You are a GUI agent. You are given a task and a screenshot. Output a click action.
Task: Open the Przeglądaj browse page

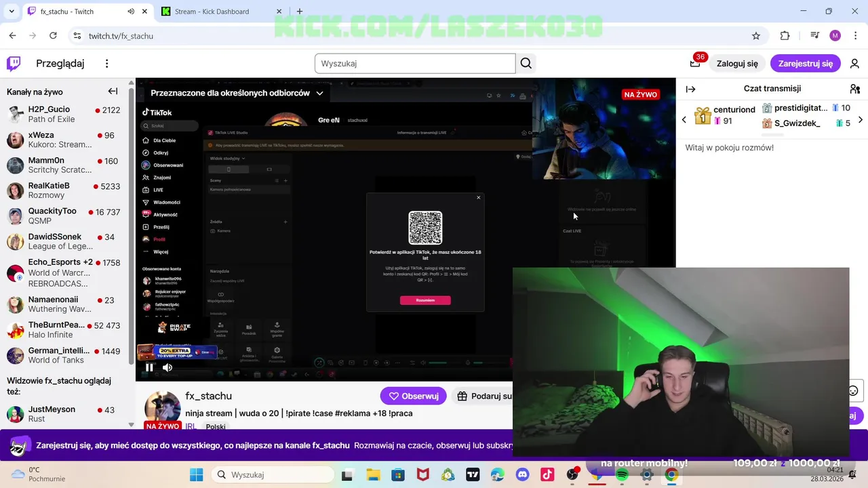pyautogui.click(x=60, y=64)
